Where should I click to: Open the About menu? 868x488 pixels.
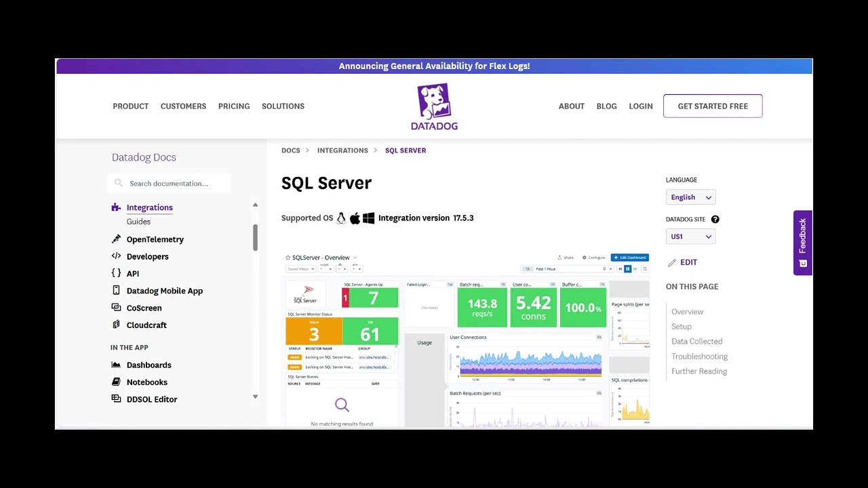(x=572, y=106)
